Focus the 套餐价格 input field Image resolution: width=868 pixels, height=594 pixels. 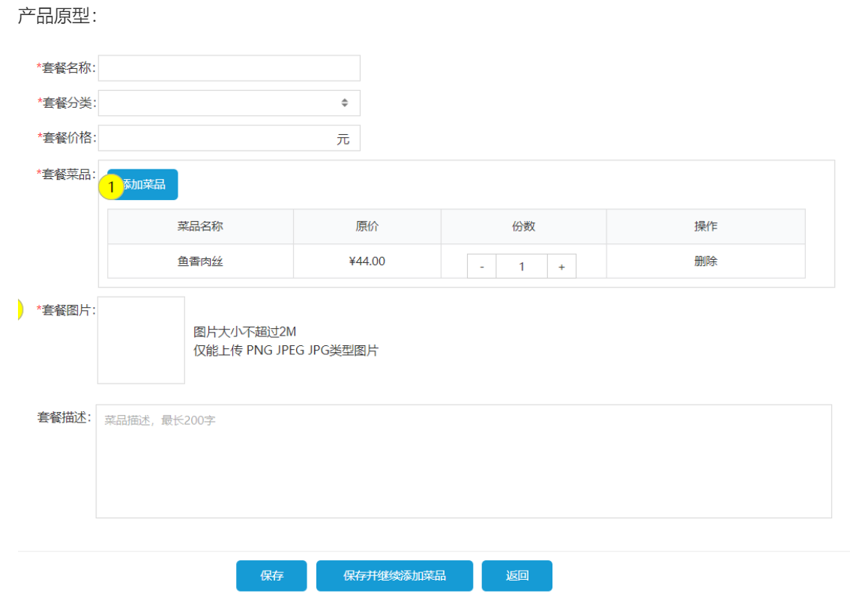(x=229, y=138)
